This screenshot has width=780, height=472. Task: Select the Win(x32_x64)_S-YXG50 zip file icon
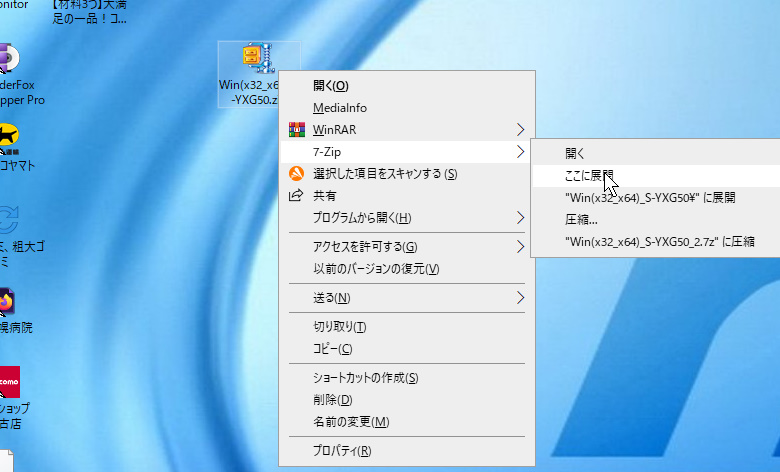(257, 59)
